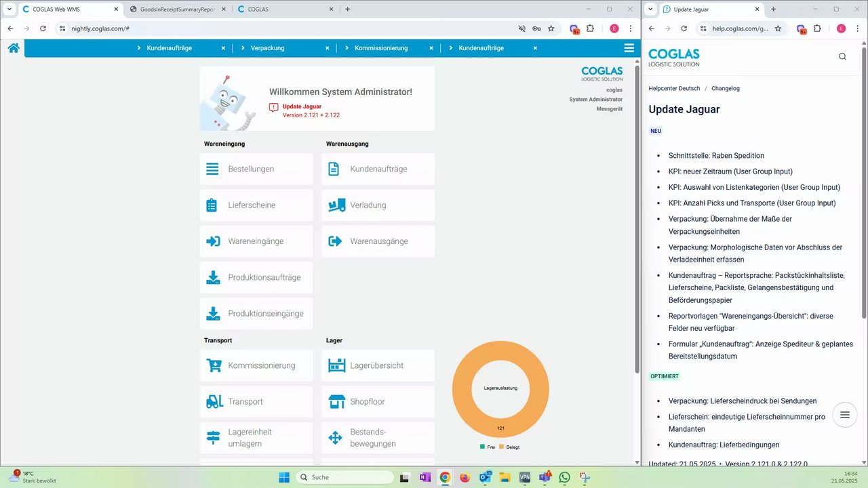The width and height of the screenshot is (868, 488).
Task: Switch to the third COGLAS browser tab
Action: [x=285, y=9]
